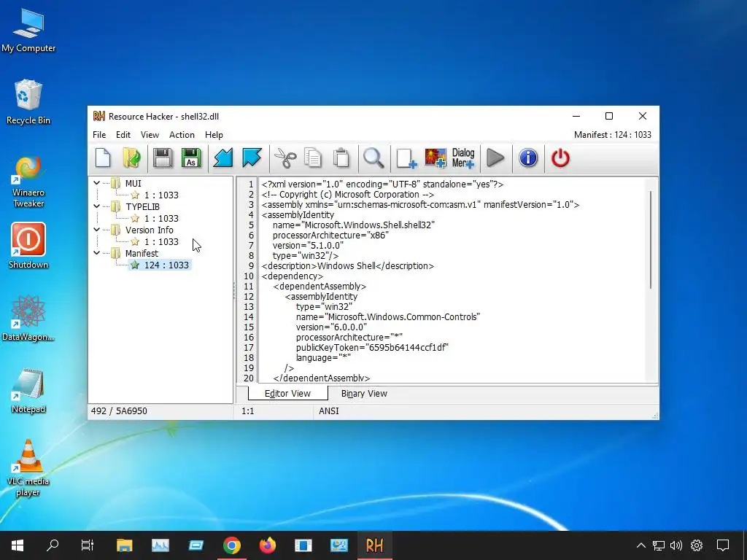This screenshot has width=747, height=560.
Task: Click the Resource Hacker taskbar icon
Action: [374, 545]
